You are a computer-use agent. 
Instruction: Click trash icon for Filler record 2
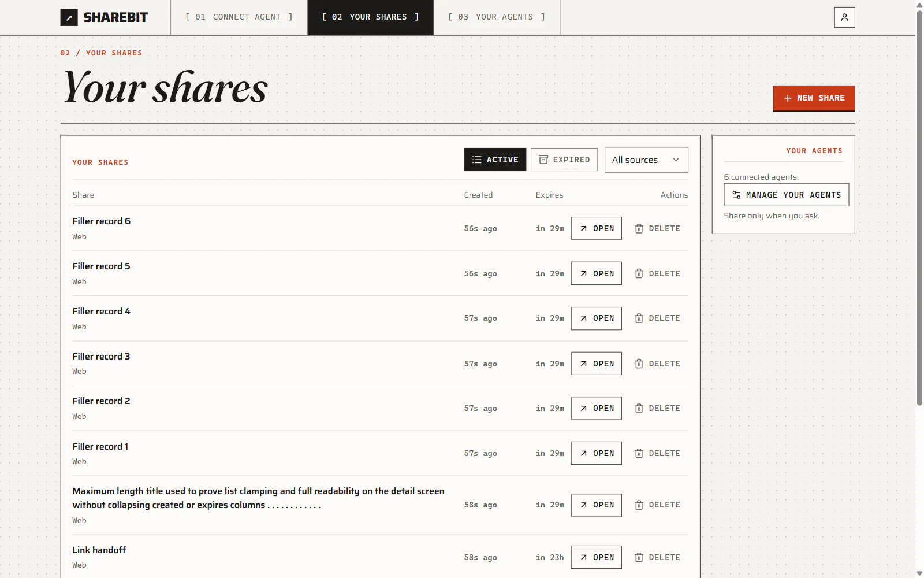coord(639,408)
